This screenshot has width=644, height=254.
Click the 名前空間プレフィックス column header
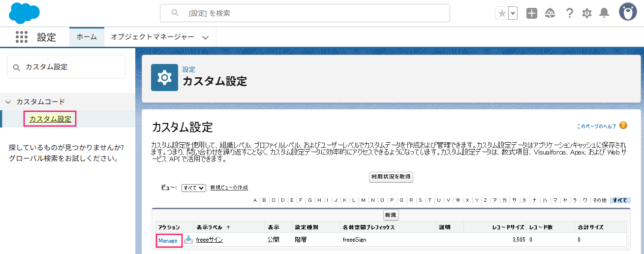[x=368, y=227]
